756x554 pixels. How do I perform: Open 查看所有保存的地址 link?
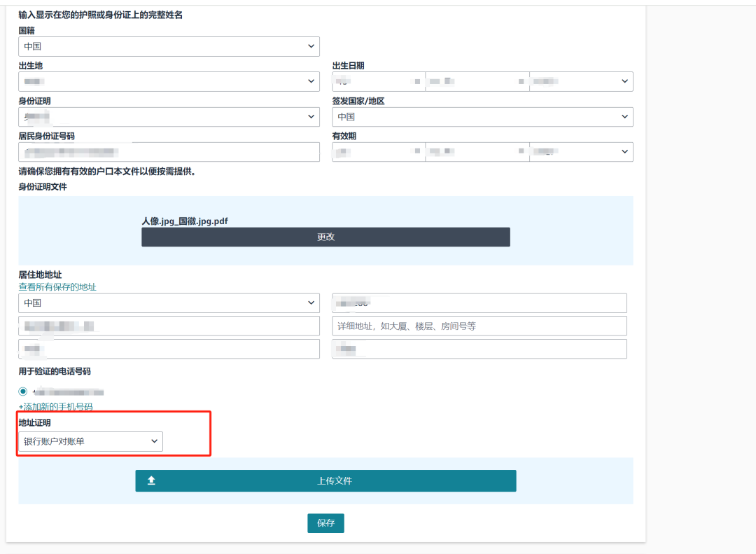[x=57, y=287]
